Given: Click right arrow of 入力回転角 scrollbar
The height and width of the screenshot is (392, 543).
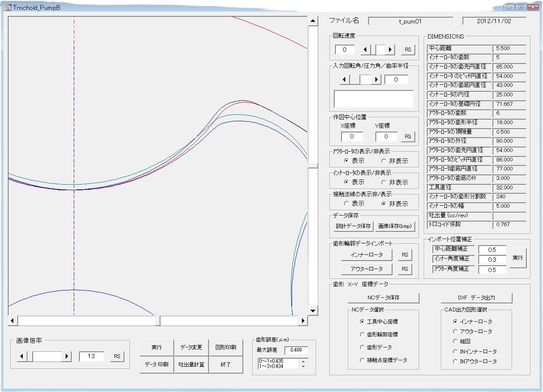Looking at the screenshot, I should 376,79.
